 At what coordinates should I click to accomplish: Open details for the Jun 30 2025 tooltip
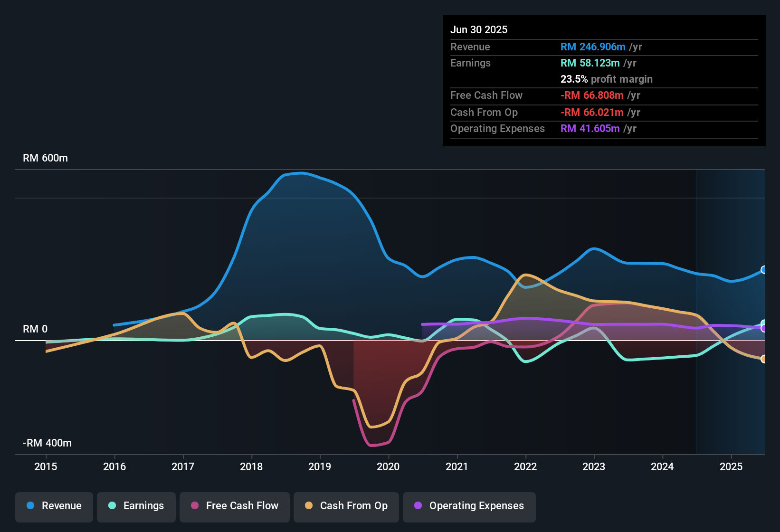(x=479, y=29)
